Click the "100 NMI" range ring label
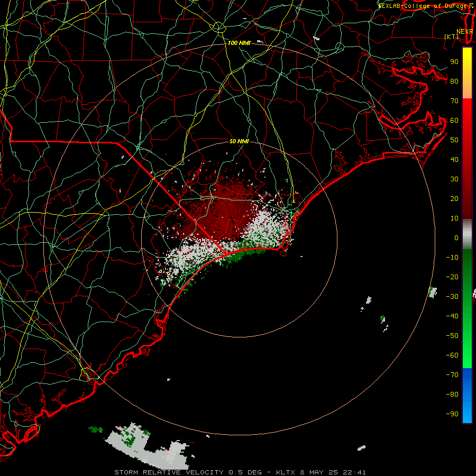The height and width of the screenshot is (476, 476). click(239, 43)
